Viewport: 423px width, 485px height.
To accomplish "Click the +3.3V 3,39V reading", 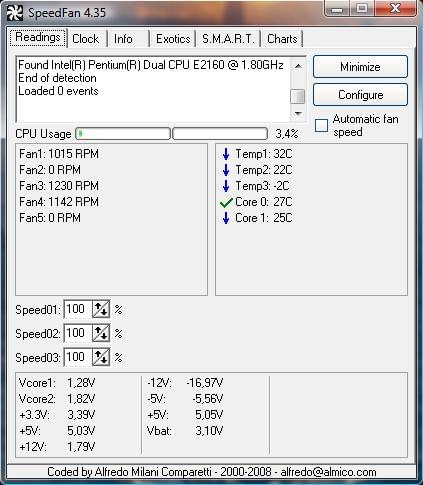I will (x=57, y=415).
